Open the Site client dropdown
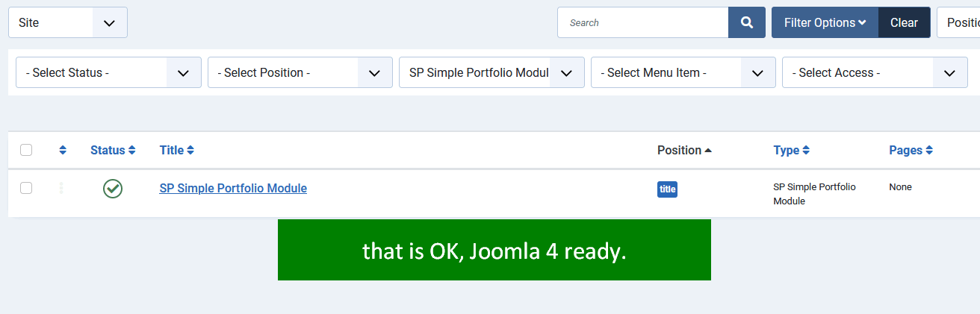980x314 pixels. [x=68, y=22]
